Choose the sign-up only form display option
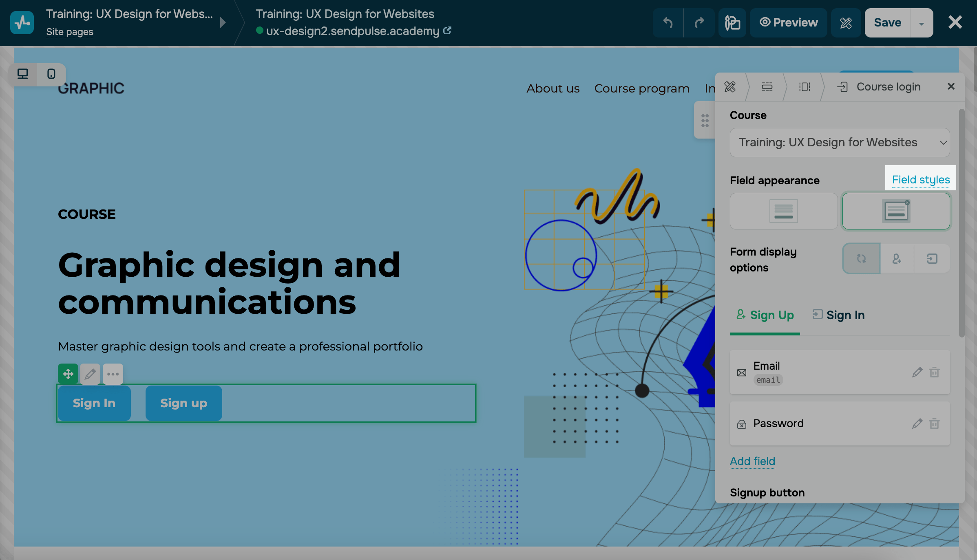The width and height of the screenshot is (977, 560). click(x=897, y=259)
